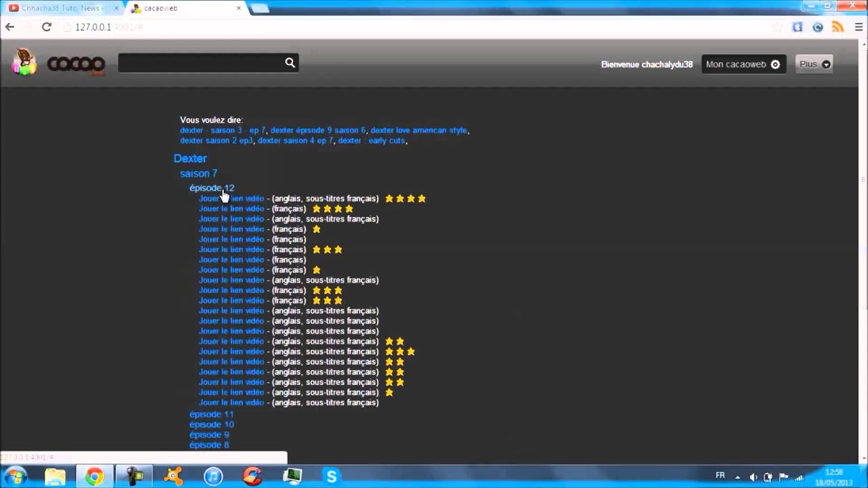The width and height of the screenshot is (868, 488).
Task: Open File Explorer from the taskbar
Action: (55, 476)
